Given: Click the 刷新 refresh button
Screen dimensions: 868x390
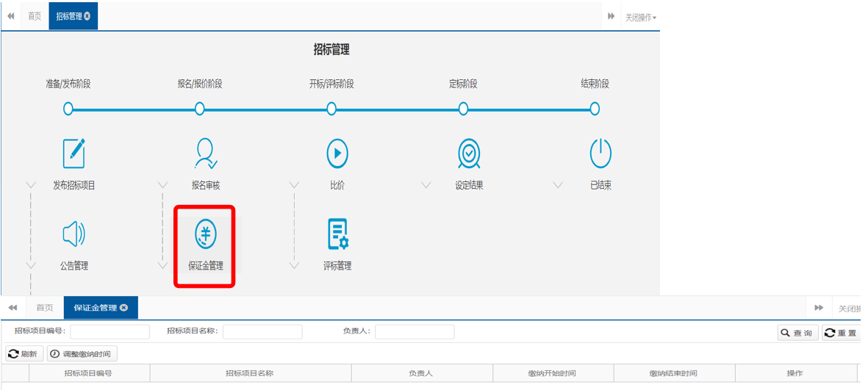Looking at the screenshot, I should coord(24,354).
